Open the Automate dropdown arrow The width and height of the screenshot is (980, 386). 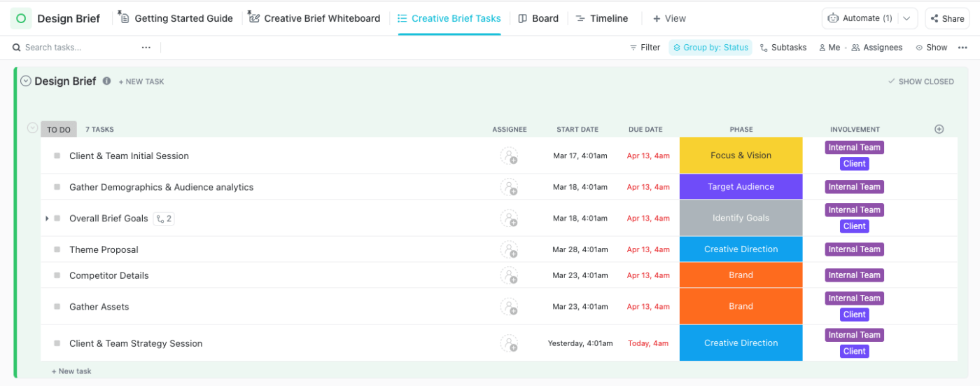click(907, 18)
